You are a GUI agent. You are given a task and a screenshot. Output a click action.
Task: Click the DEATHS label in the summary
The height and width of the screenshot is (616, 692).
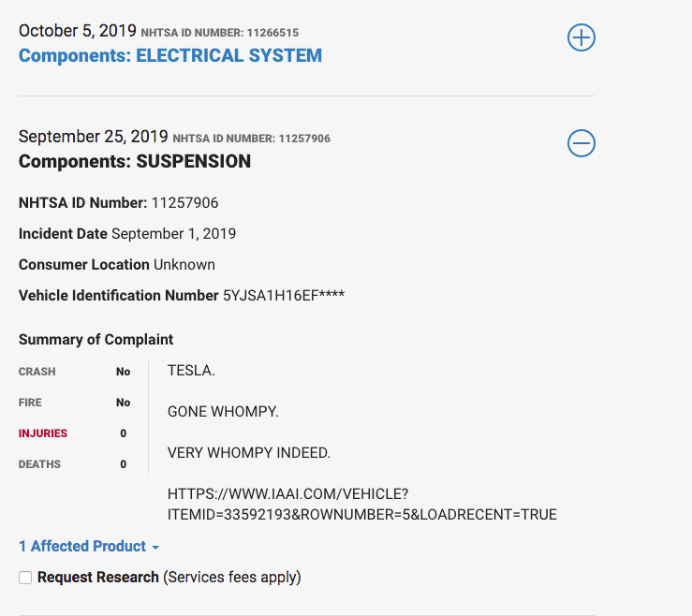[39, 464]
